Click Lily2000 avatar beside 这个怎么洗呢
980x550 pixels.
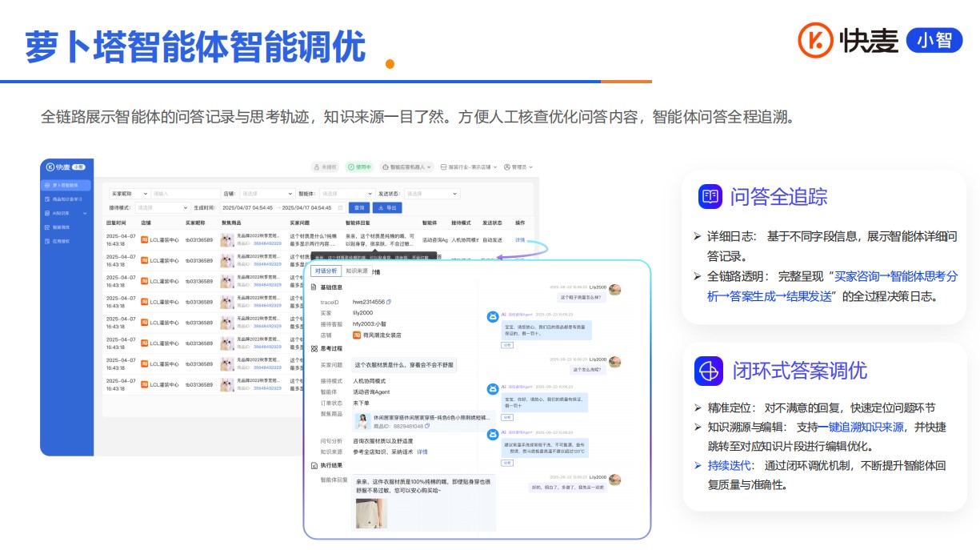(614, 363)
